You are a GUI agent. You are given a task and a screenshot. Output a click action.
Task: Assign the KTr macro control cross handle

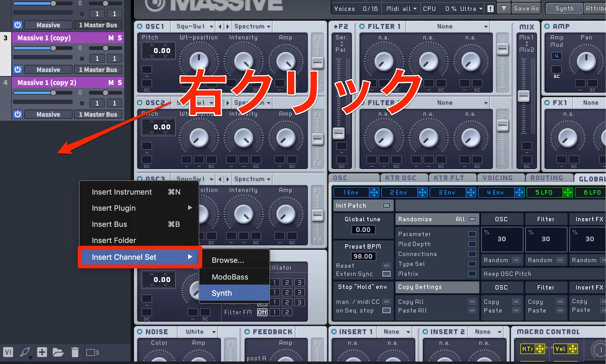pyautogui.click(x=540, y=349)
